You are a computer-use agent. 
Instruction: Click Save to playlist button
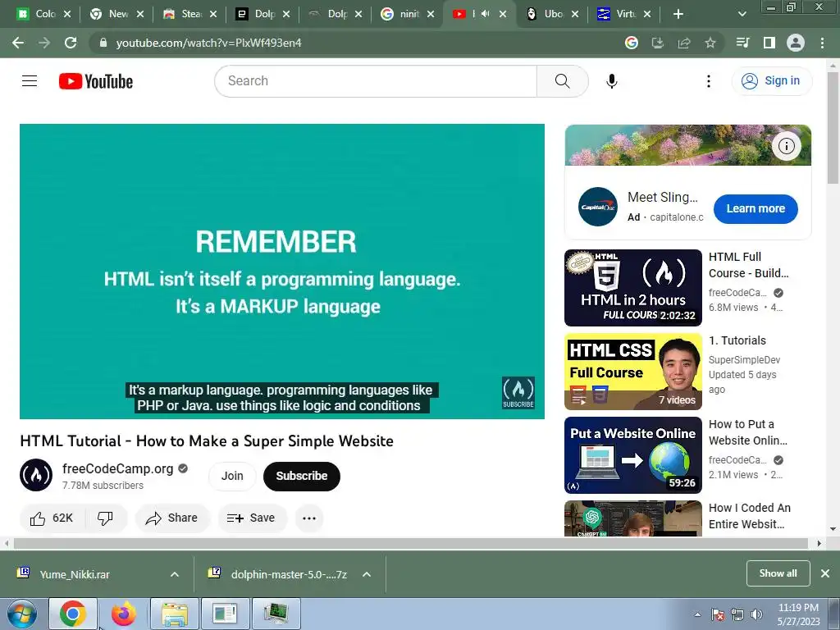(x=252, y=518)
